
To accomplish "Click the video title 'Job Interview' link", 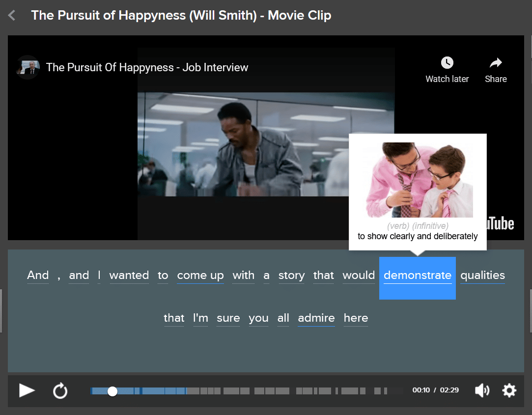I will click(147, 67).
